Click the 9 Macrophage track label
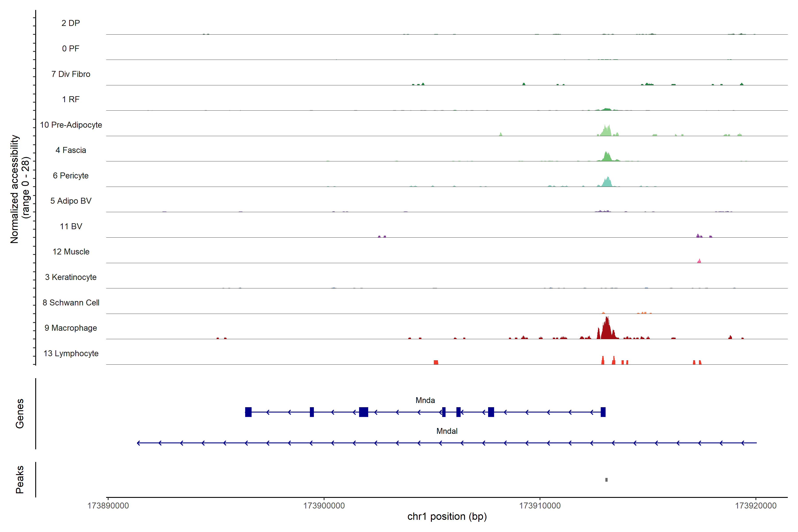 (x=70, y=328)
